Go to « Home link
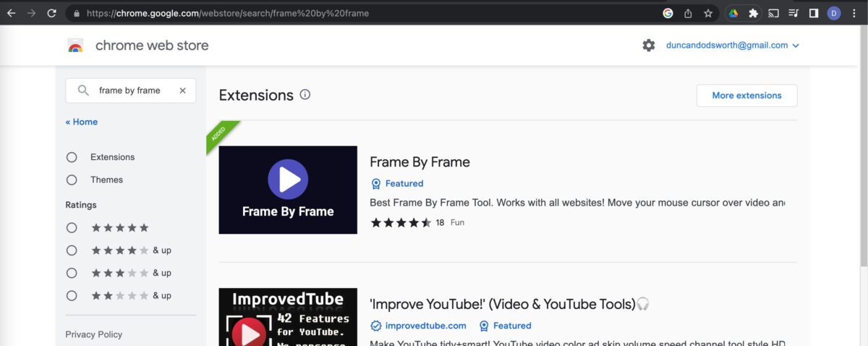Screen dimensions: 868x346 (82, 122)
